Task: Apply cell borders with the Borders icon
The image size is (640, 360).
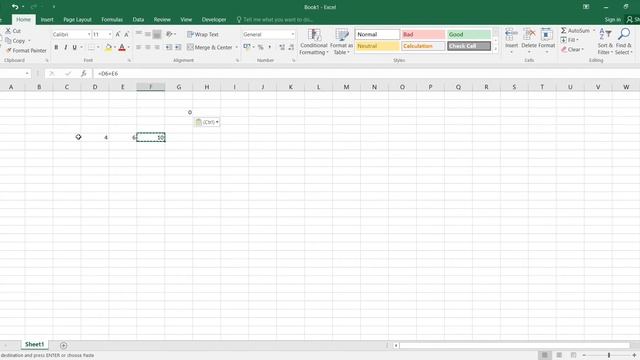Action: (91, 47)
